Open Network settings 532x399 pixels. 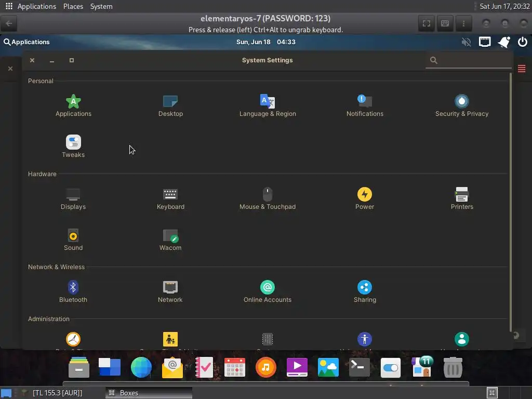(x=170, y=287)
